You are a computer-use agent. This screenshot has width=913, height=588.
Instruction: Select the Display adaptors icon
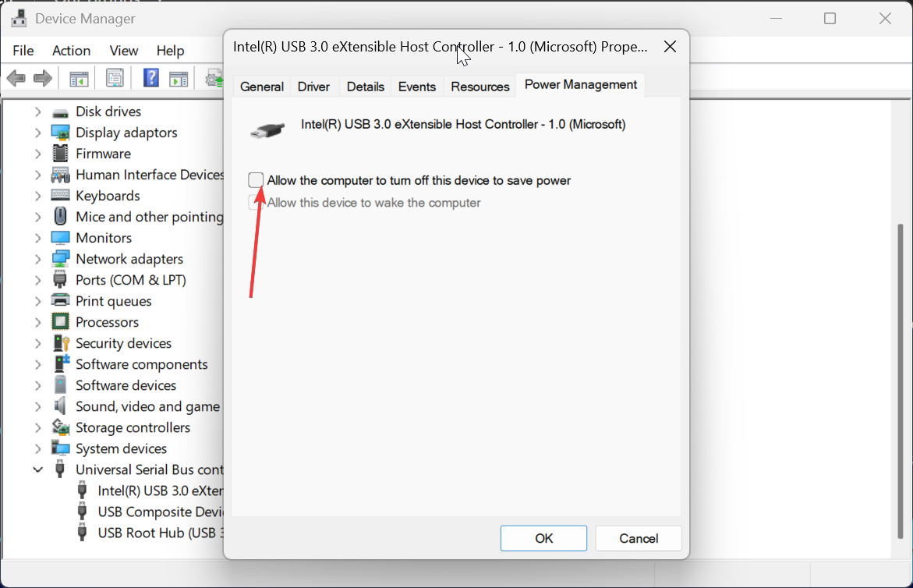pos(60,133)
